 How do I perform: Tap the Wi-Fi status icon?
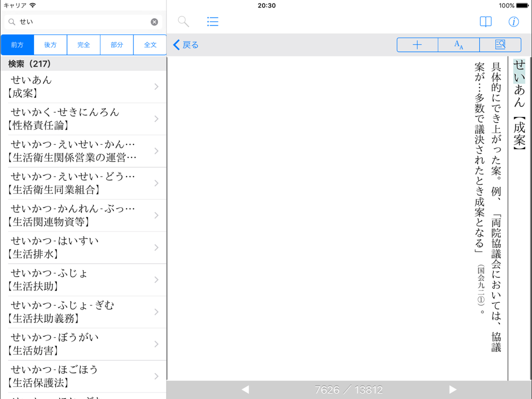tap(32, 5)
